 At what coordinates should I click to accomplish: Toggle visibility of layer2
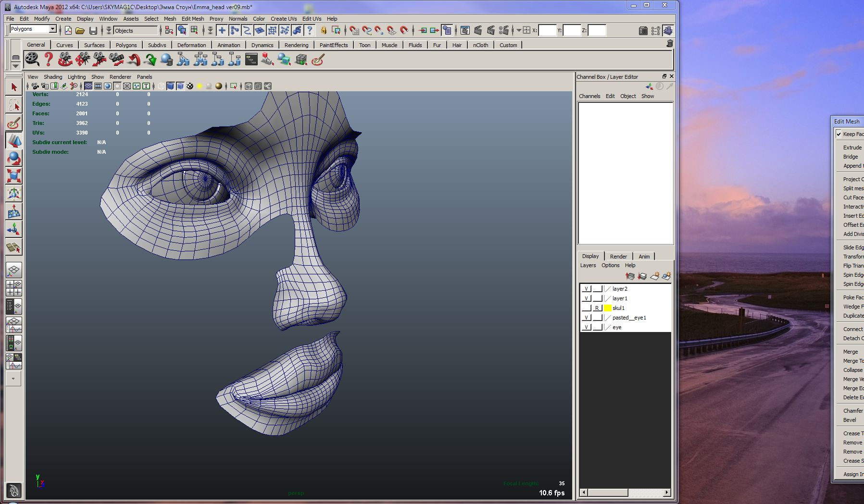586,289
